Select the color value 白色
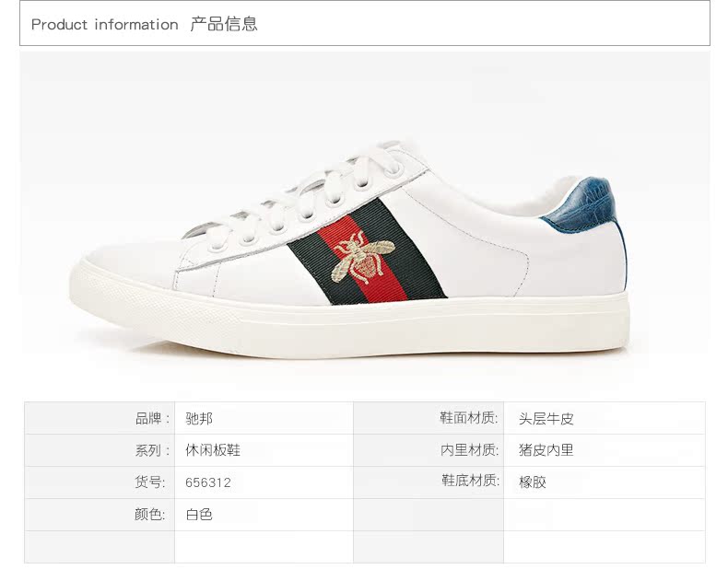 [x=199, y=515]
